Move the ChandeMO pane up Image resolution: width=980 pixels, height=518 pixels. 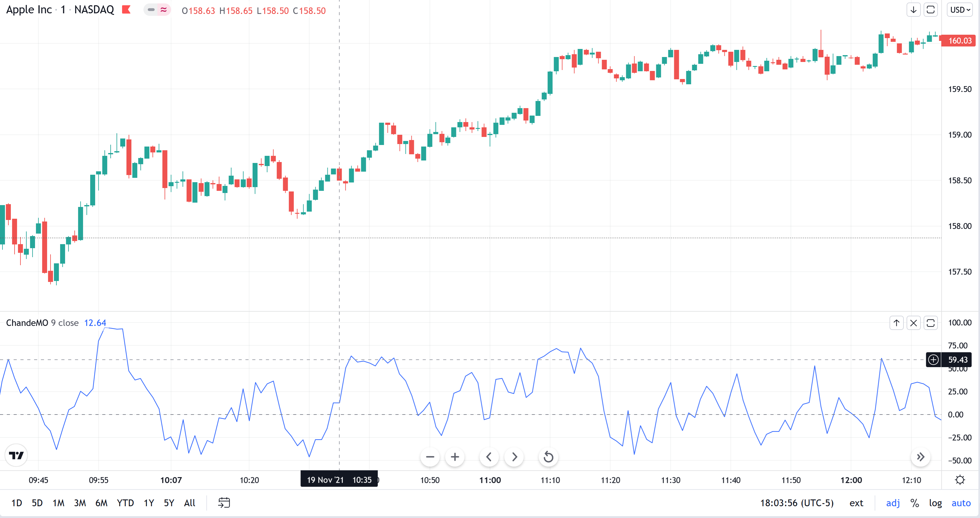pyautogui.click(x=896, y=323)
